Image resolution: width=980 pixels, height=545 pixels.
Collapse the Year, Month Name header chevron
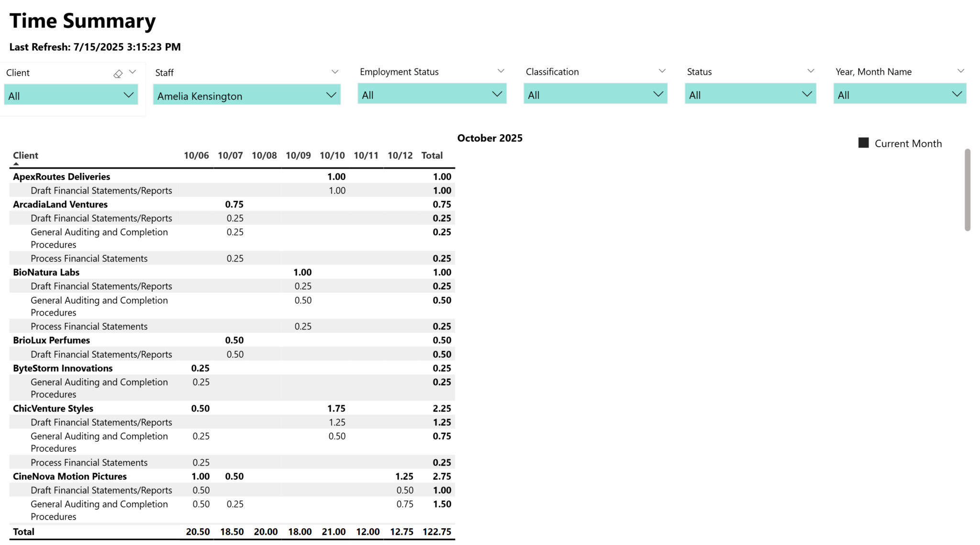point(960,71)
